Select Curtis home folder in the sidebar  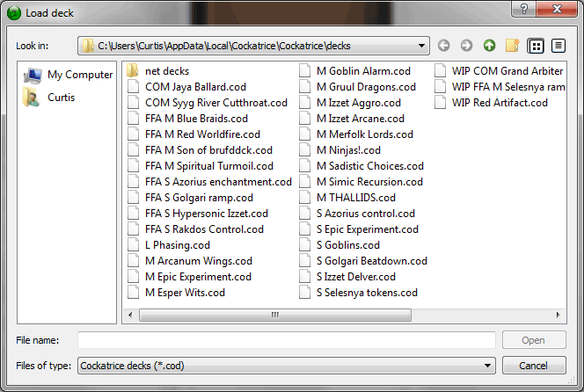49,98
